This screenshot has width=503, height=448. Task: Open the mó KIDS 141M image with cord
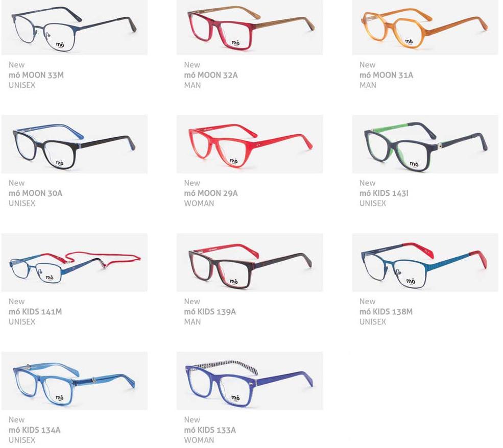tap(75, 262)
